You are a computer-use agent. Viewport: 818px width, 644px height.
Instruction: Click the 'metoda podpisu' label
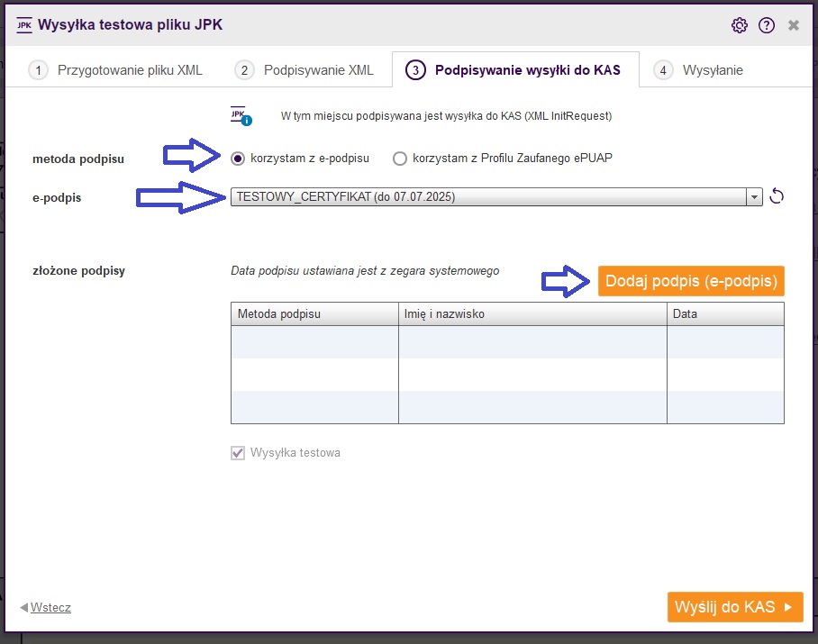78,159
